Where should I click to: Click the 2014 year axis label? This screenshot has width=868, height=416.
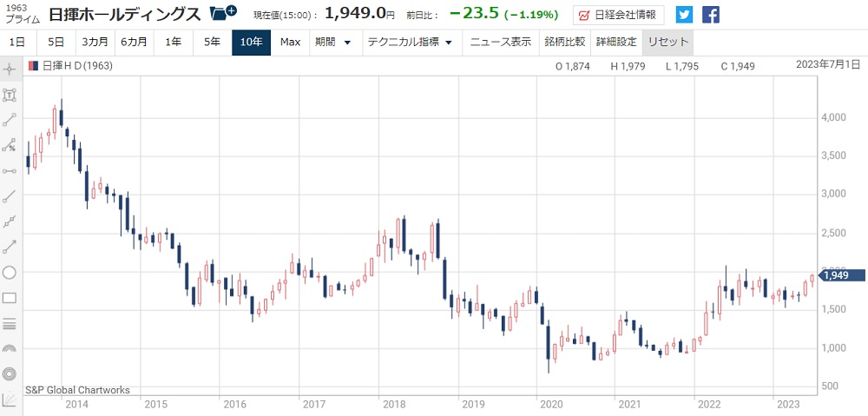pyautogui.click(x=76, y=404)
